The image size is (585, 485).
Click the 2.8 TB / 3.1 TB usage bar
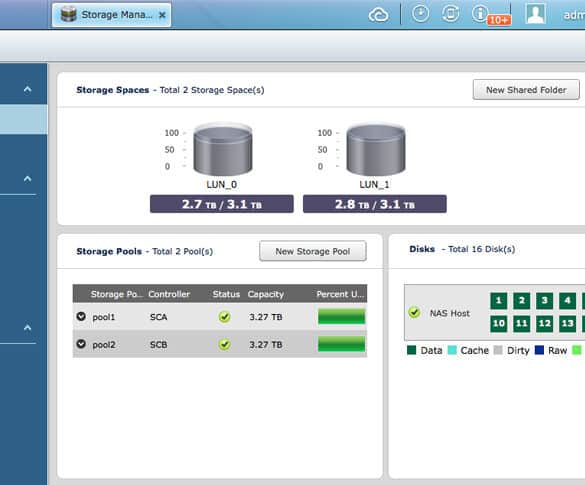click(x=375, y=204)
